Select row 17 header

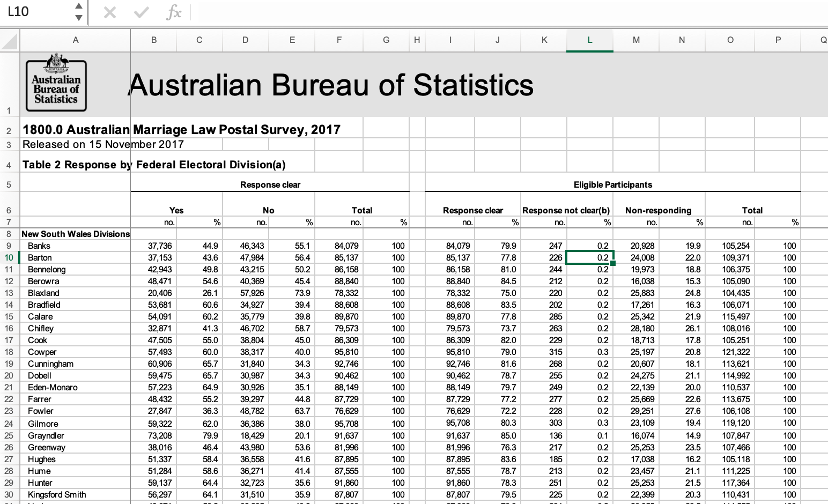click(9, 340)
